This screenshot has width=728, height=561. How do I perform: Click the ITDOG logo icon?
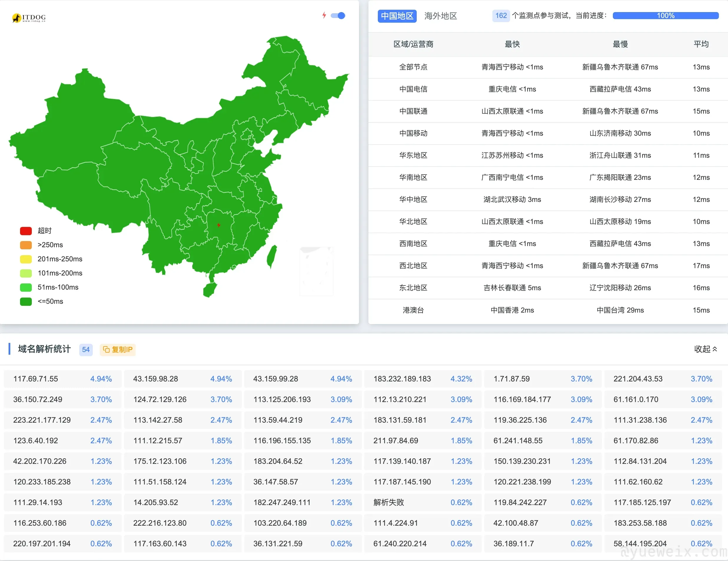pyautogui.click(x=17, y=18)
